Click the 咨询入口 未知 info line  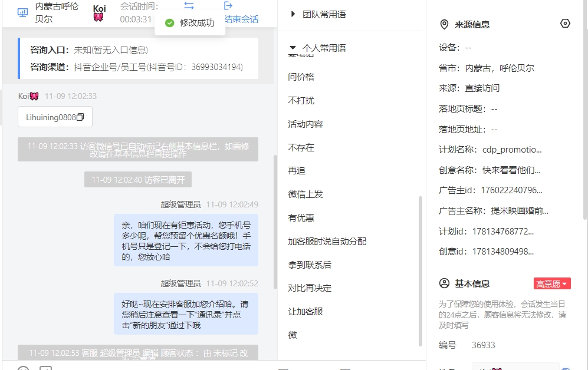coord(89,50)
